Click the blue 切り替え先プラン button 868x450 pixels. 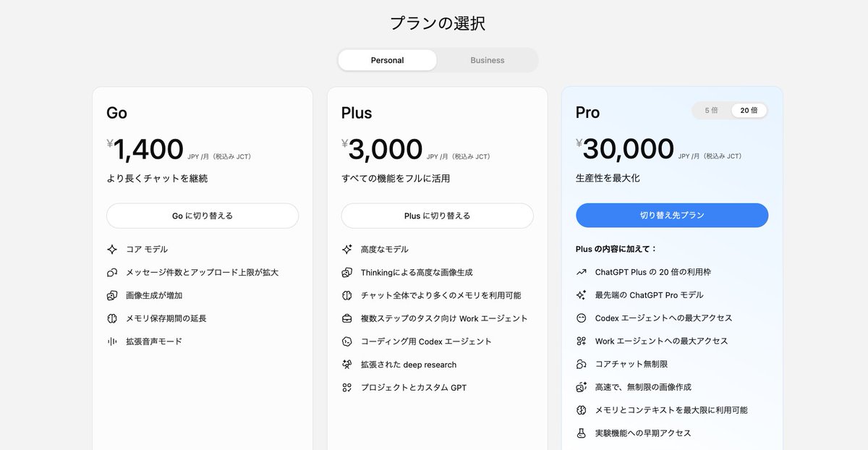pos(672,216)
